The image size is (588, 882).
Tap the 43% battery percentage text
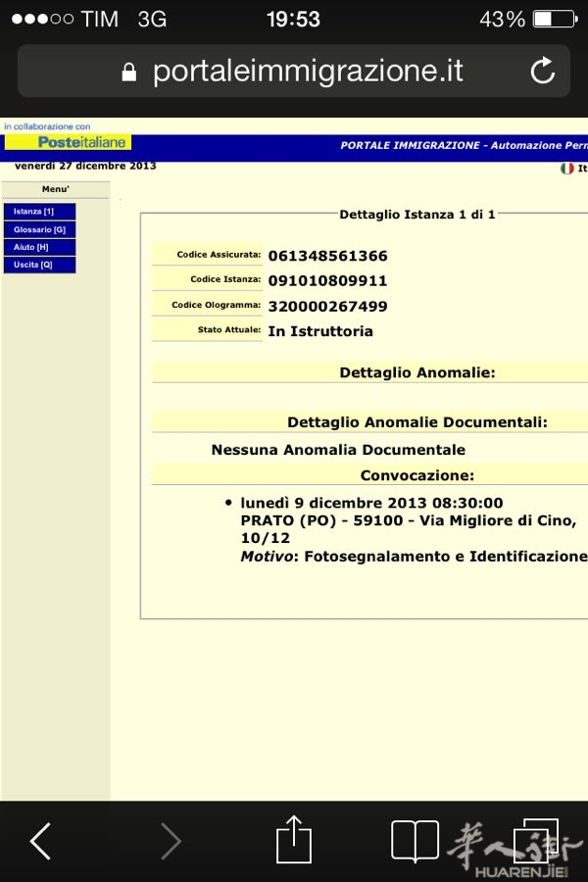(502, 20)
